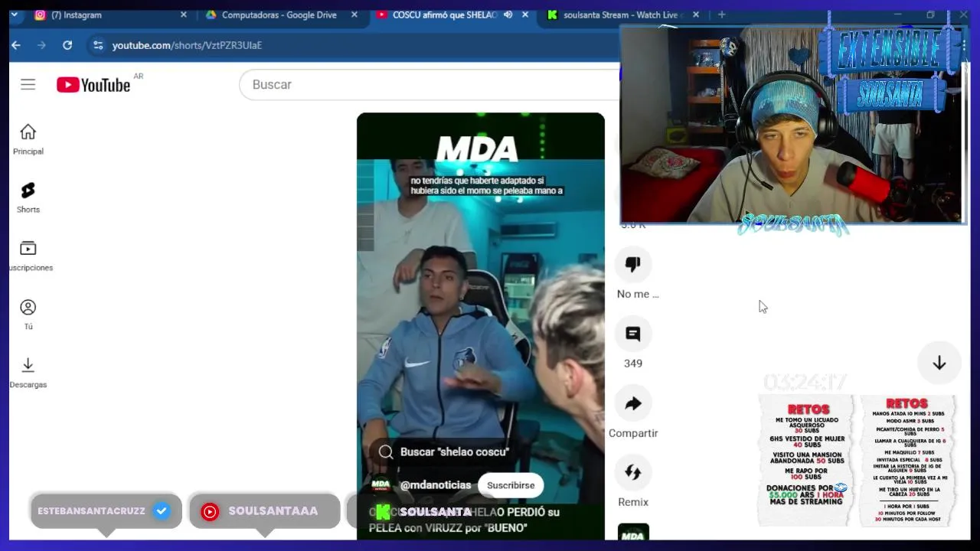The image size is (980, 551).
Task: Click the YouTube Buscar search field
Action: (429, 84)
